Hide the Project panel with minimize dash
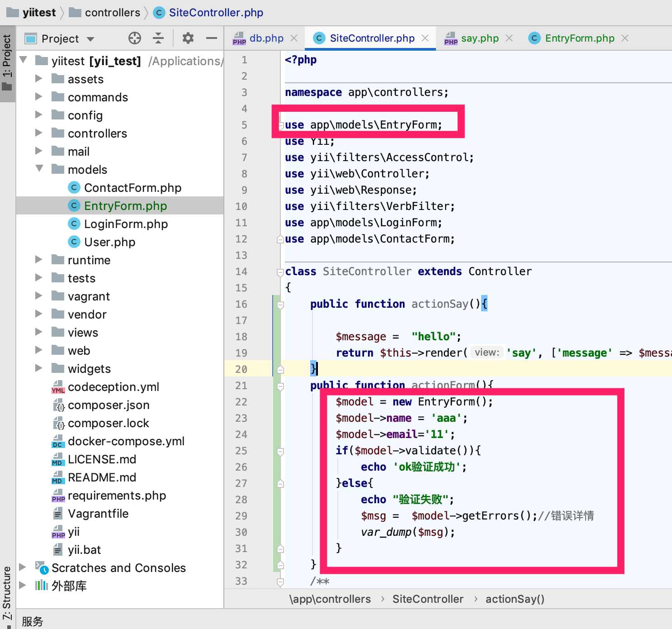The height and width of the screenshot is (629, 672). pos(211,38)
